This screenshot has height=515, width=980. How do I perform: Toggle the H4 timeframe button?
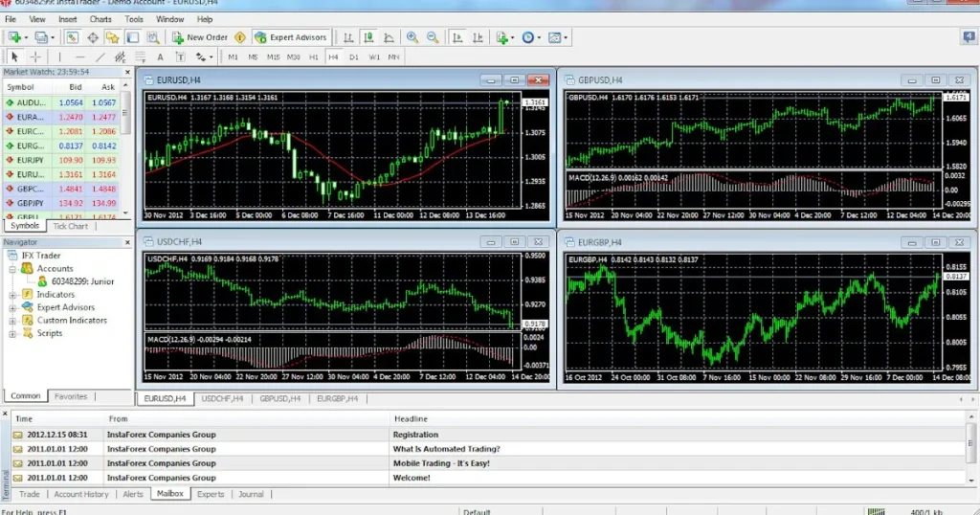(334, 56)
